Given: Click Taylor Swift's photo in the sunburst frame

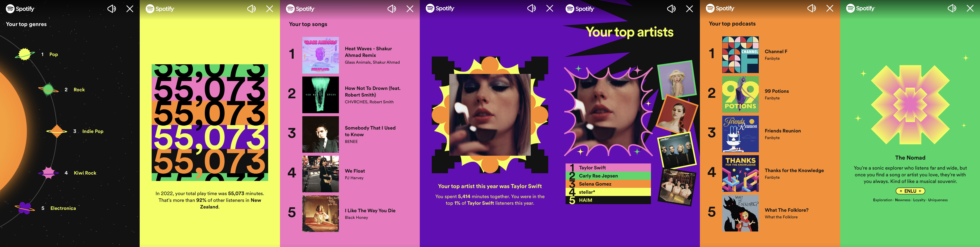Looking at the screenshot, I should point(490,115).
